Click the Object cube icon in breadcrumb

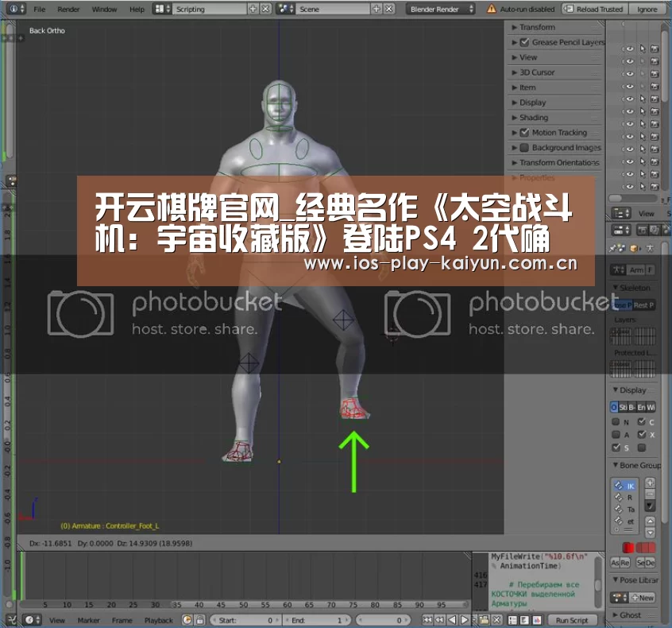[635, 248]
